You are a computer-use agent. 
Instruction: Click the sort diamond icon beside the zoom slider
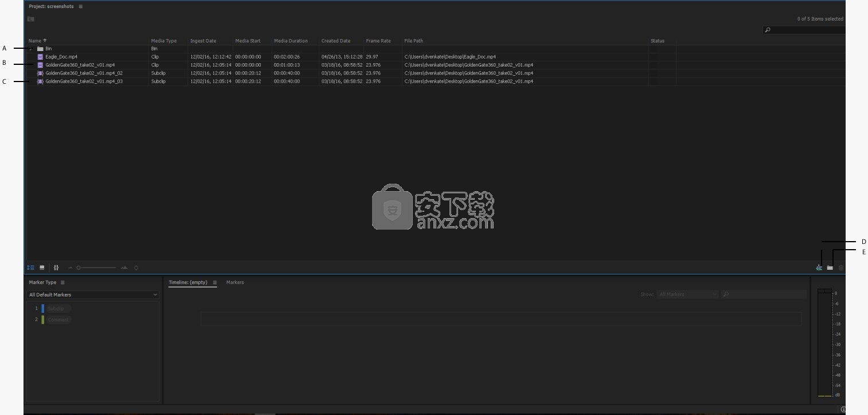(136, 267)
